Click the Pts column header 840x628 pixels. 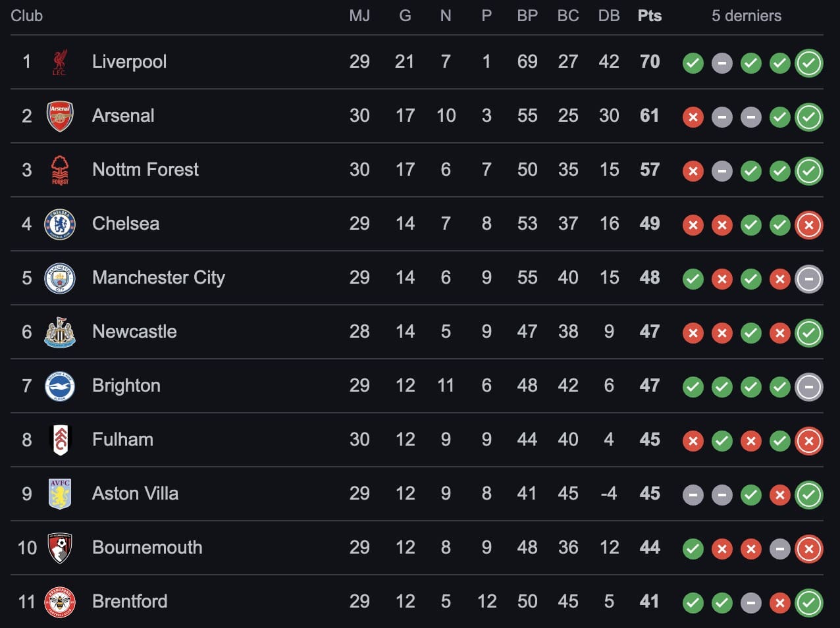tap(649, 16)
